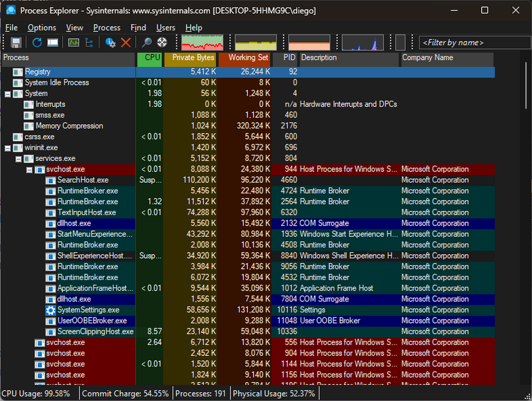Click the UserOOBEBroker.exe process icon

point(51,321)
